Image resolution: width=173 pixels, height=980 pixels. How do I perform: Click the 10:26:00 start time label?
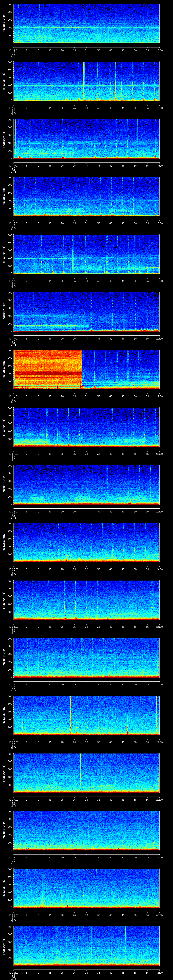13,742
